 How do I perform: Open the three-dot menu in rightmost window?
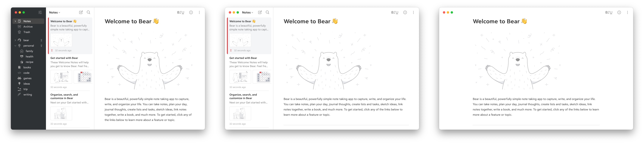tap(627, 12)
